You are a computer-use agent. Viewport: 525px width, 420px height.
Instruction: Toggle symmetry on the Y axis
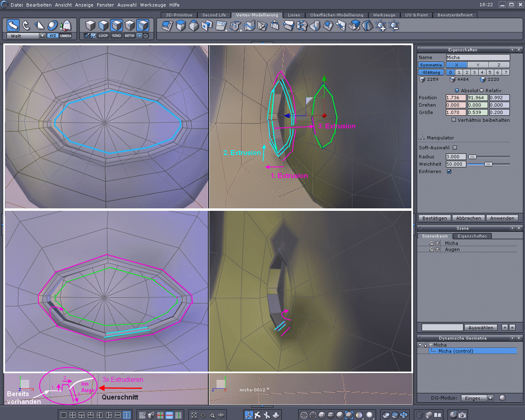[x=478, y=65]
